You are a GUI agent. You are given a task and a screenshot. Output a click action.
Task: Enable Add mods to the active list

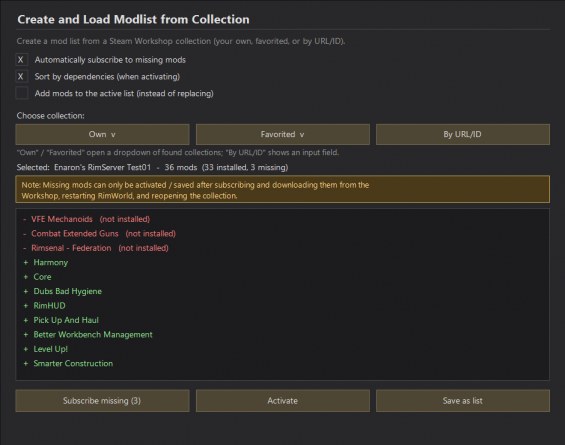pyautogui.click(x=21, y=93)
